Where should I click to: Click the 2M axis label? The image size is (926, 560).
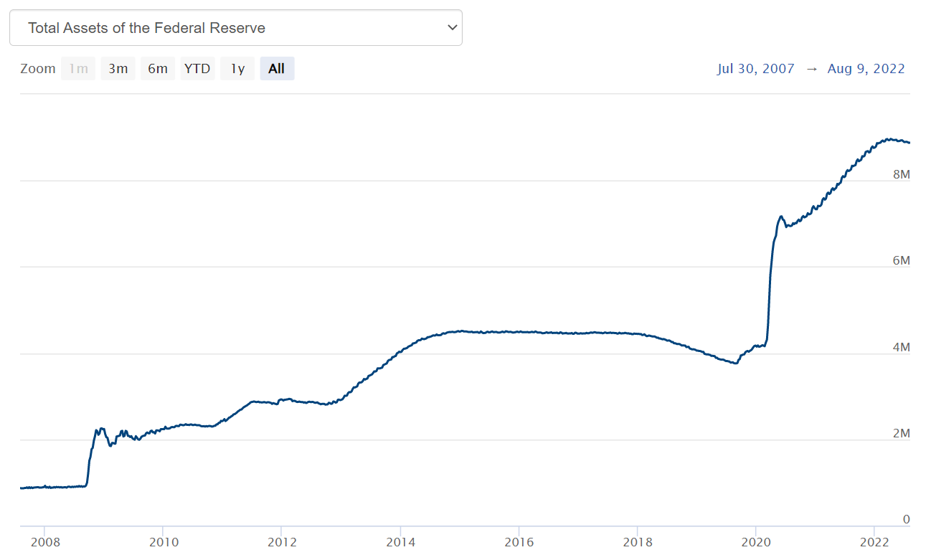pos(903,434)
